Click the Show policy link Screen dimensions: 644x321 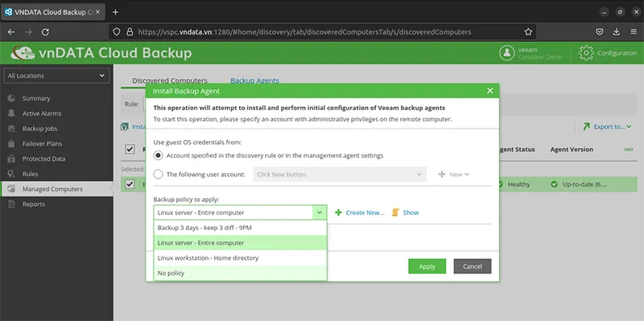coord(411,212)
